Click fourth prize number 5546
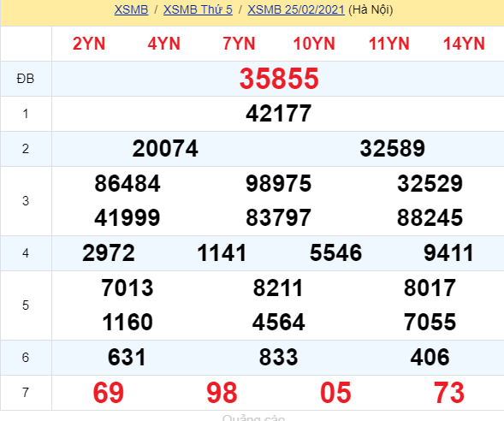 point(335,253)
